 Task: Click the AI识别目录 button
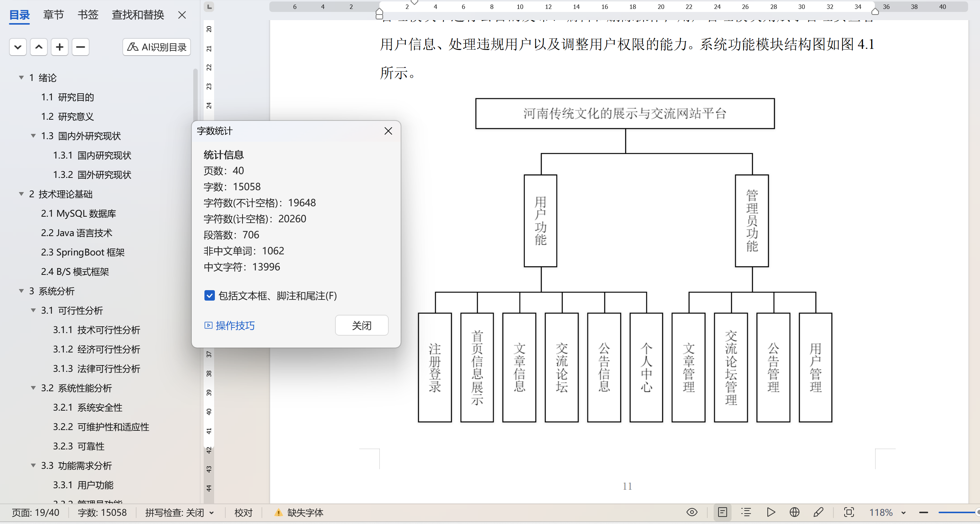click(x=157, y=47)
